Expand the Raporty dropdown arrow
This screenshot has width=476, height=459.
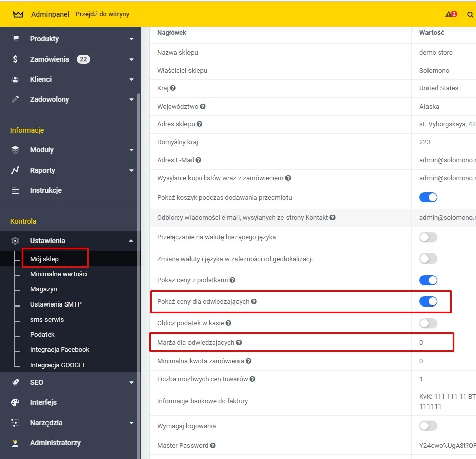[x=131, y=170]
